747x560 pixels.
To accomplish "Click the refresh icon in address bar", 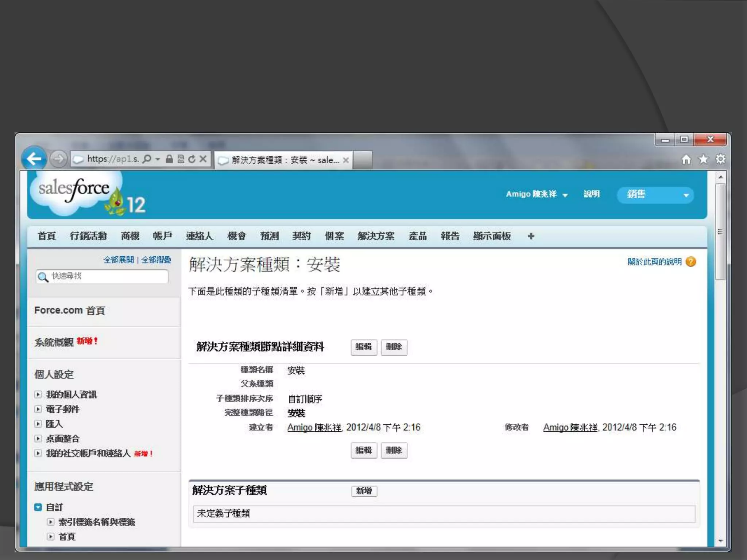I will 192,159.
